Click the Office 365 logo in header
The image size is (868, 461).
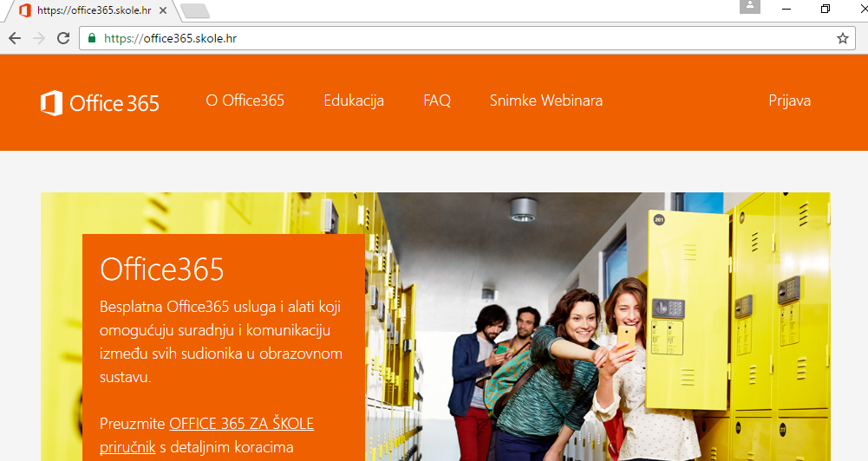coord(100,103)
